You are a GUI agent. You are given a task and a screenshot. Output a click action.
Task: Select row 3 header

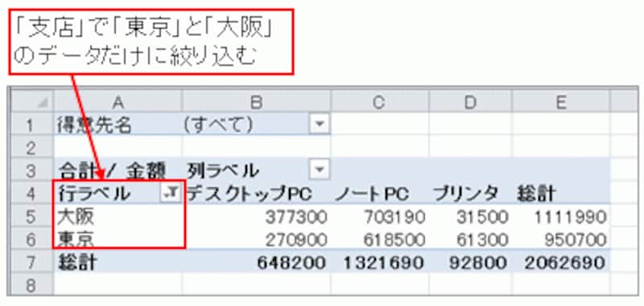31,169
